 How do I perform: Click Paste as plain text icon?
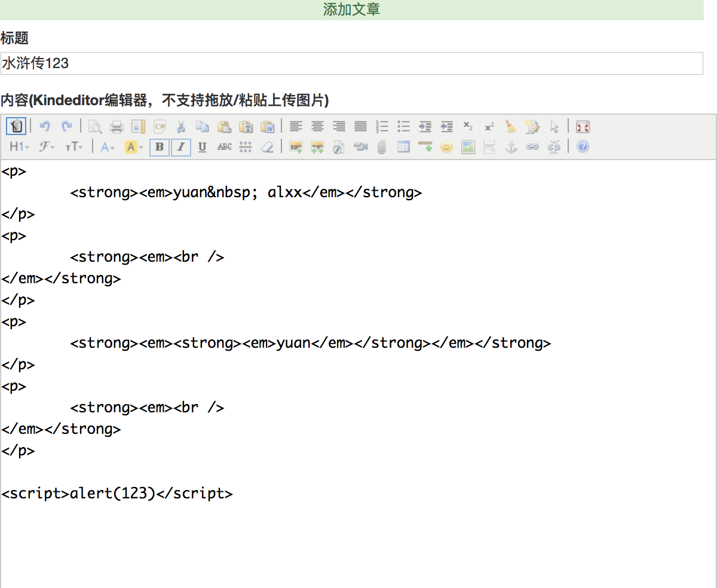tap(246, 126)
